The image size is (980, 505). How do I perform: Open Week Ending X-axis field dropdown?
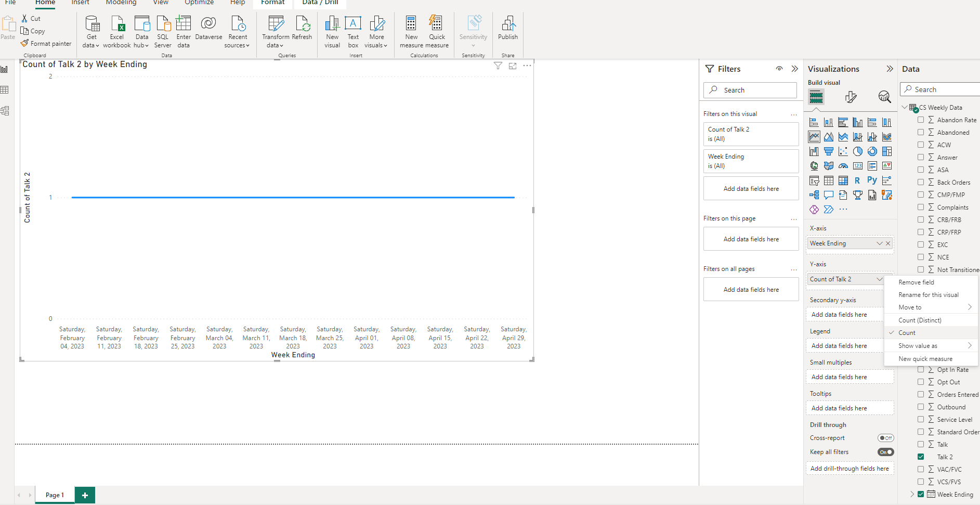click(879, 243)
